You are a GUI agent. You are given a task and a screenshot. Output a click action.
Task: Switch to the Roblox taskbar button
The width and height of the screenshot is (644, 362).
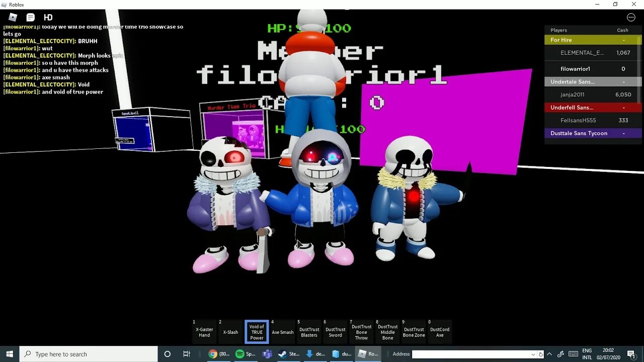[x=368, y=354]
